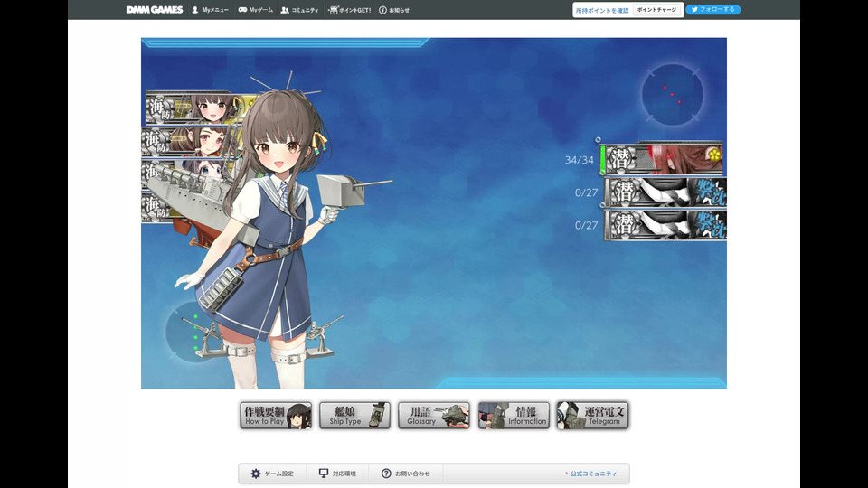Click the Twitter フォローする button
Viewport: 868px width, 488px height.
713,9
